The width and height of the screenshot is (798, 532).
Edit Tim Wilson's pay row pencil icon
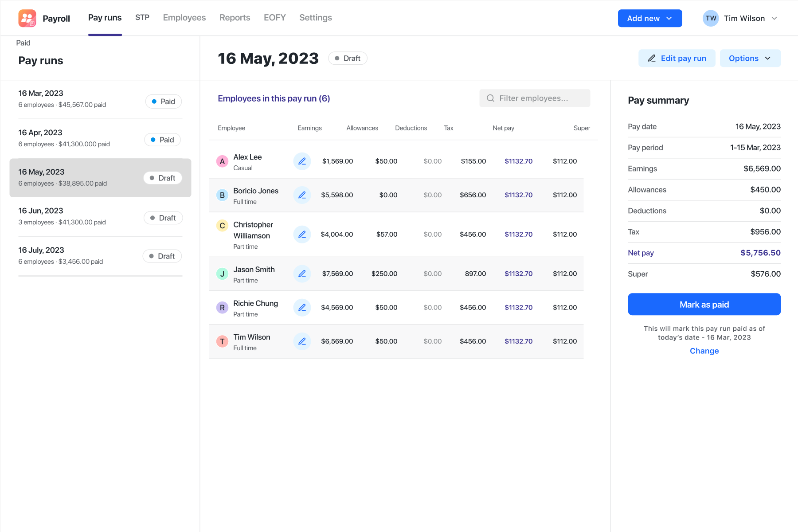(x=302, y=341)
